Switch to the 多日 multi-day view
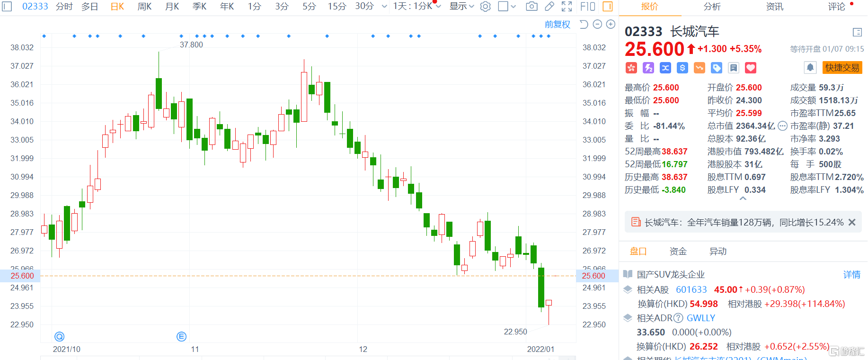This screenshot has height=360, width=868. 89,6
